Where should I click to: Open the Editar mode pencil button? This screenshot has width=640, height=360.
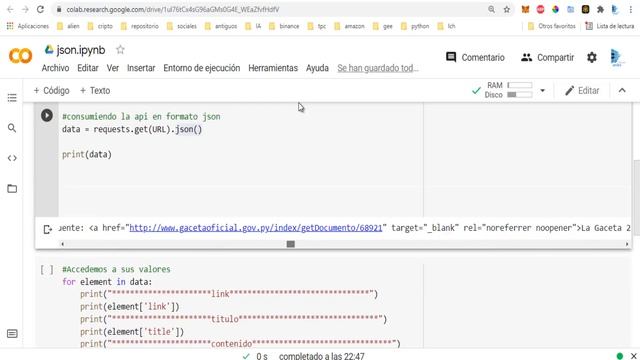pyautogui.click(x=582, y=91)
